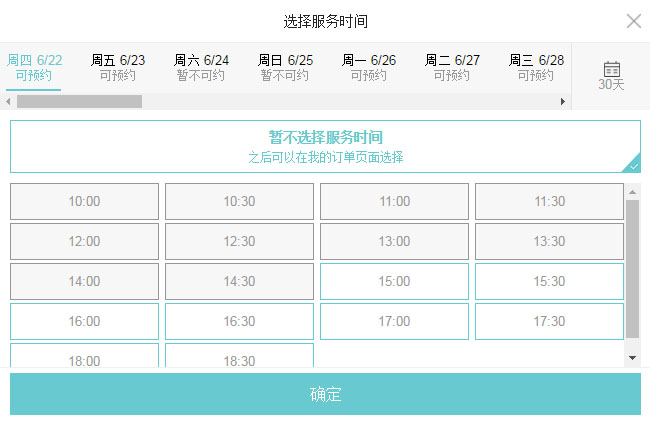
Task: Click the date scroll right arrow
Action: [562, 101]
